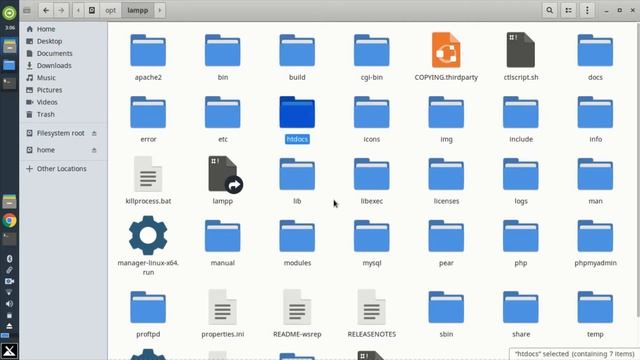
Task: Open the apache2 folder
Action: [x=148, y=51]
